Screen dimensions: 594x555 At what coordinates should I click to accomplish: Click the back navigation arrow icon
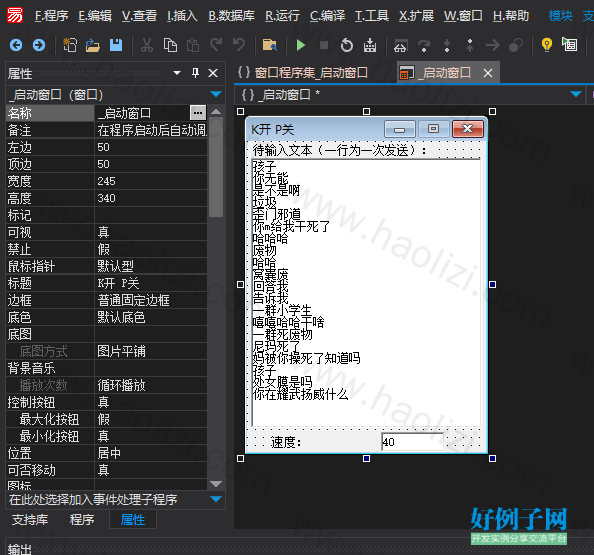point(16,45)
